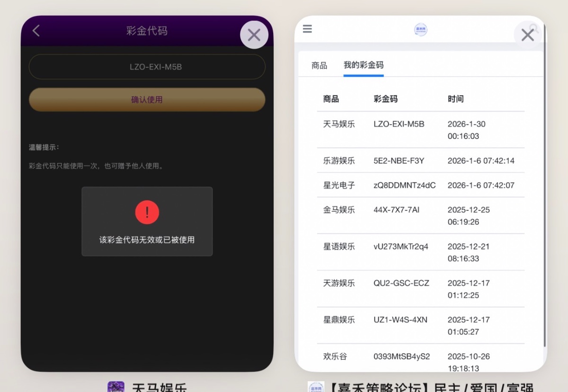
Task: Click the 天游娱乐 product entry
Action: point(339,283)
